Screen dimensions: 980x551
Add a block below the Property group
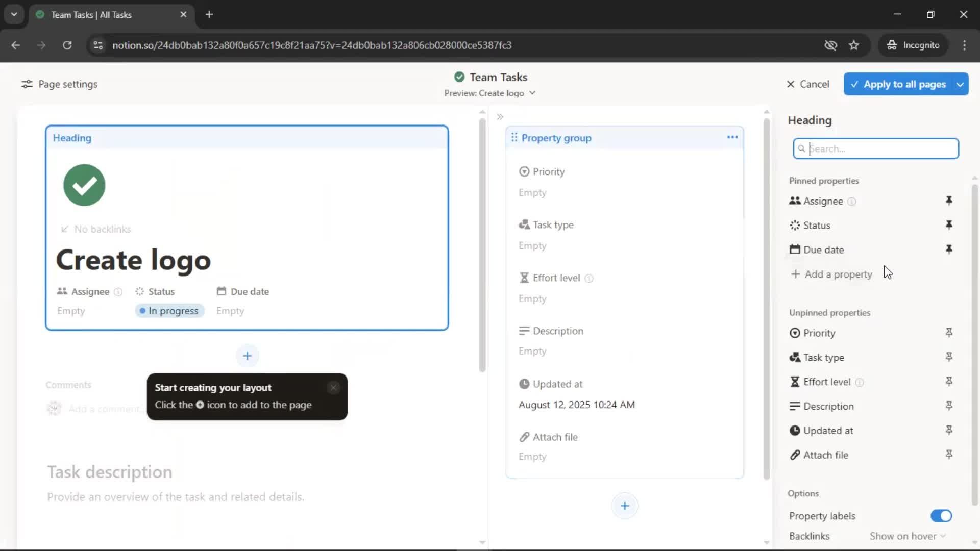[x=625, y=506]
